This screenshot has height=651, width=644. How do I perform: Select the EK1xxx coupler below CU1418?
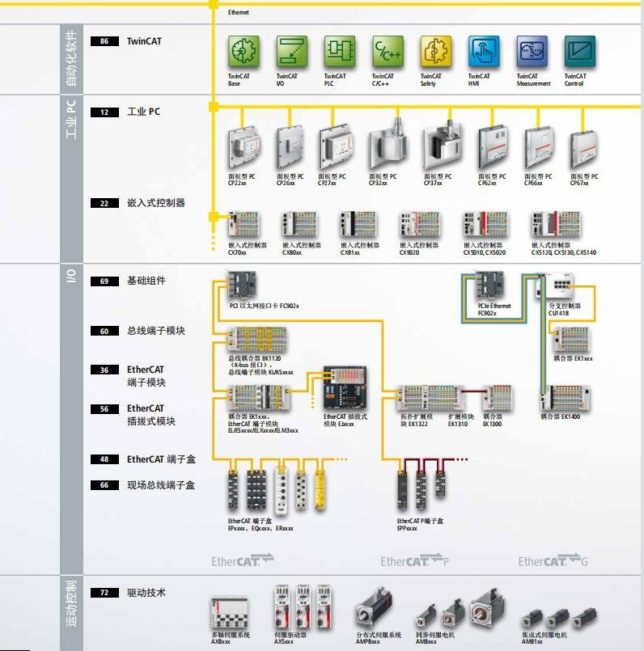(572, 340)
